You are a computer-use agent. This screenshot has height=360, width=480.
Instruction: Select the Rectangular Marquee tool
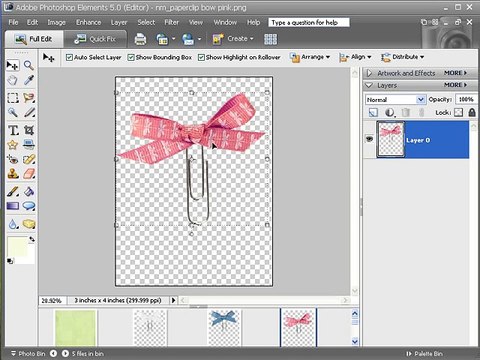point(13,98)
